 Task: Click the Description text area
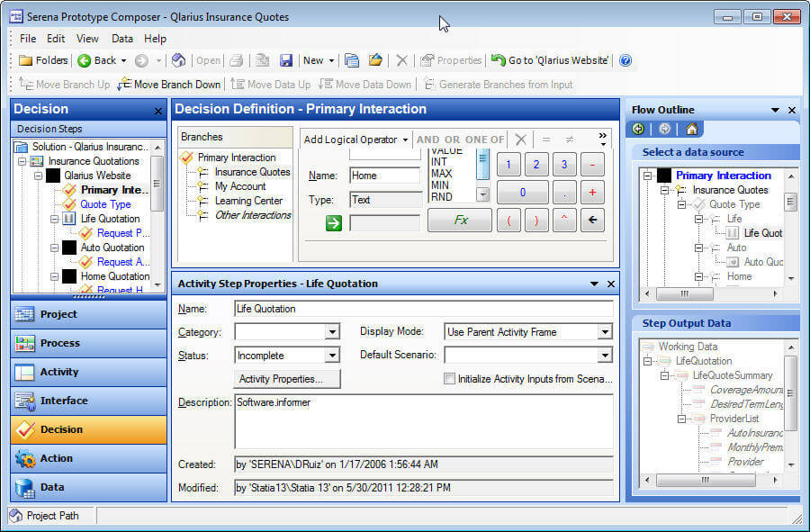click(424, 421)
